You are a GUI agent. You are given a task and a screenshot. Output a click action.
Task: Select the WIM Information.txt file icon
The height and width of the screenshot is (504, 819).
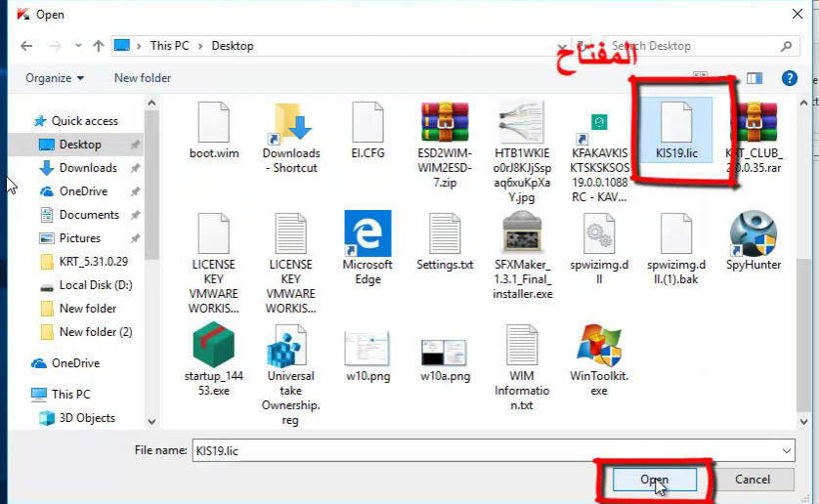tap(522, 345)
